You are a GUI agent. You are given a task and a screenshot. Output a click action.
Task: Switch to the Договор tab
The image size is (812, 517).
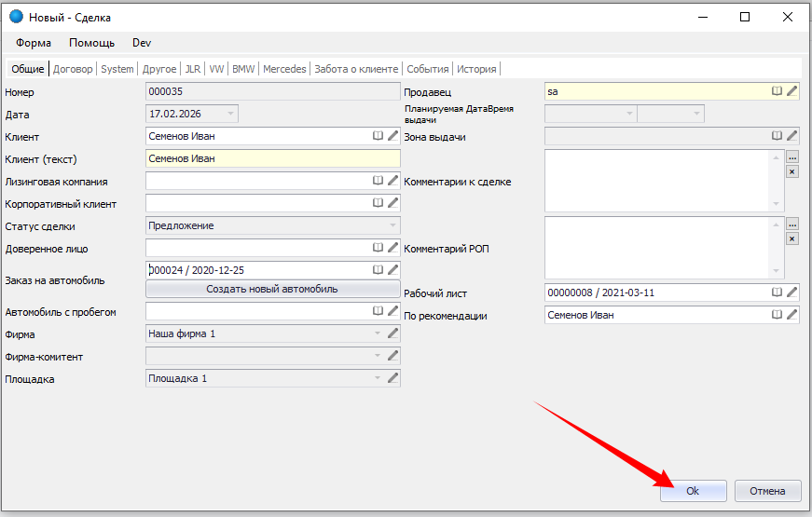(73, 69)
